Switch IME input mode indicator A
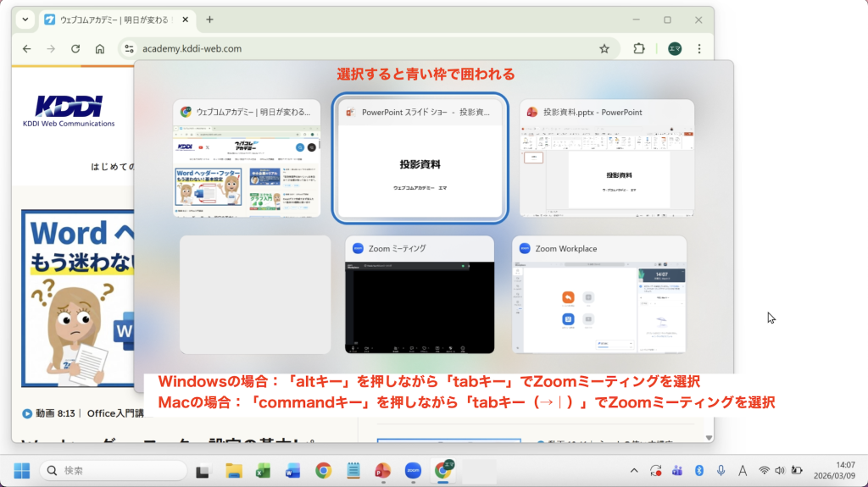 (x=743, y=471)
